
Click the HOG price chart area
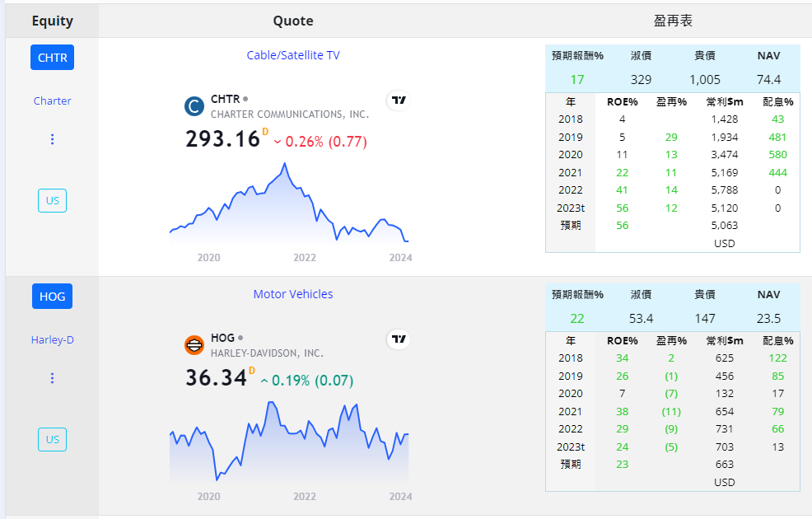pyautogui.click(x=289, y=442)
